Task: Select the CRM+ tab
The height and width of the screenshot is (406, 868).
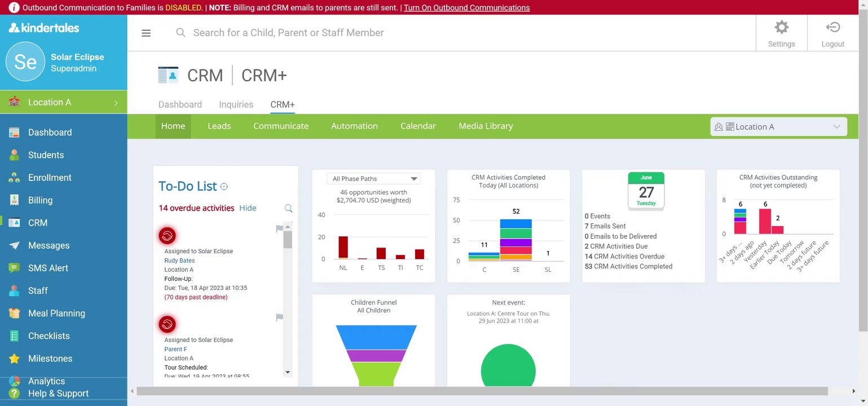Action: (283, 104)
